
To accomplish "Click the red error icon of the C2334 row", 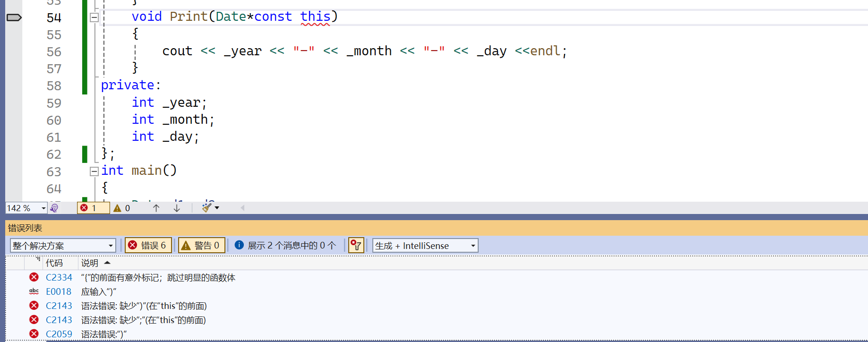I will pos(34,277).
